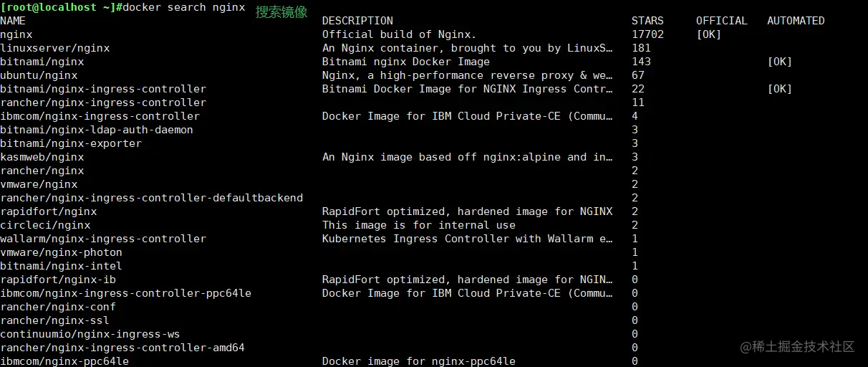The image size is (868, 367).
Task: Select the continuumio/nginx-ingress-ws image name
Action: (90, 334)
